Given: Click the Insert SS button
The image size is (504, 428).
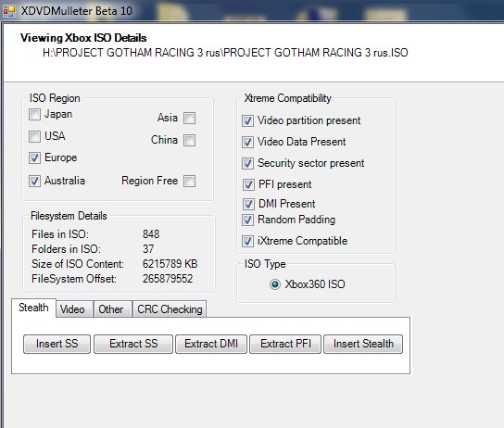Looking at the screenshot, I should tap(57, 344).
